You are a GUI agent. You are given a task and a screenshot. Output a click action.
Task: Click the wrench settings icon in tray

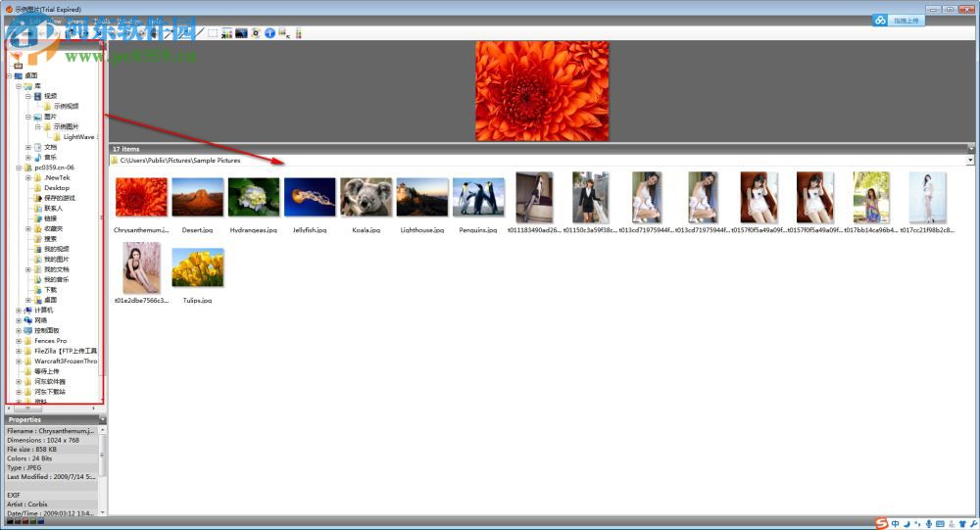[x=974, y=524]
